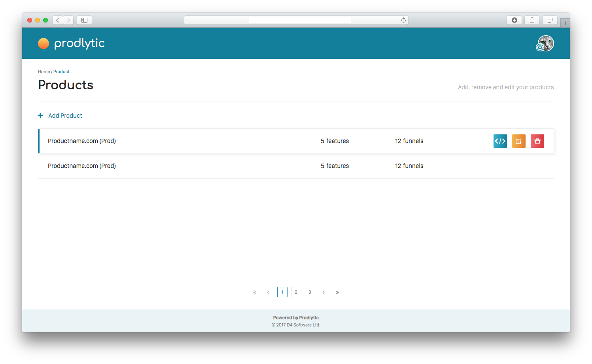Click Powered by Prodlytic footer text
Image resolution: width=592 pixels, height=364 pixels.
point(296,318)
